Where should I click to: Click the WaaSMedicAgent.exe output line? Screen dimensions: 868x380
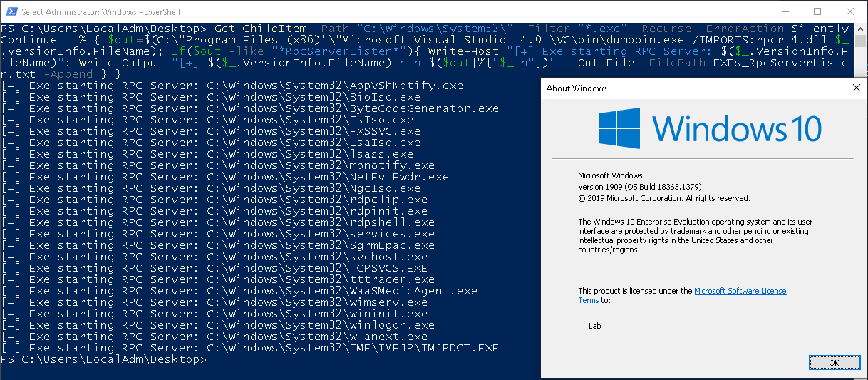(x=239, y=291)
